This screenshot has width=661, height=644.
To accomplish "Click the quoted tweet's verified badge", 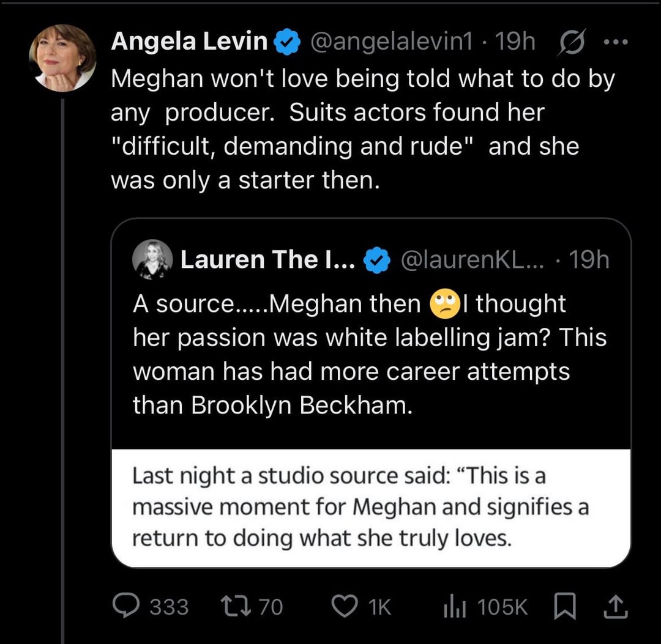I will coord(377,261).
